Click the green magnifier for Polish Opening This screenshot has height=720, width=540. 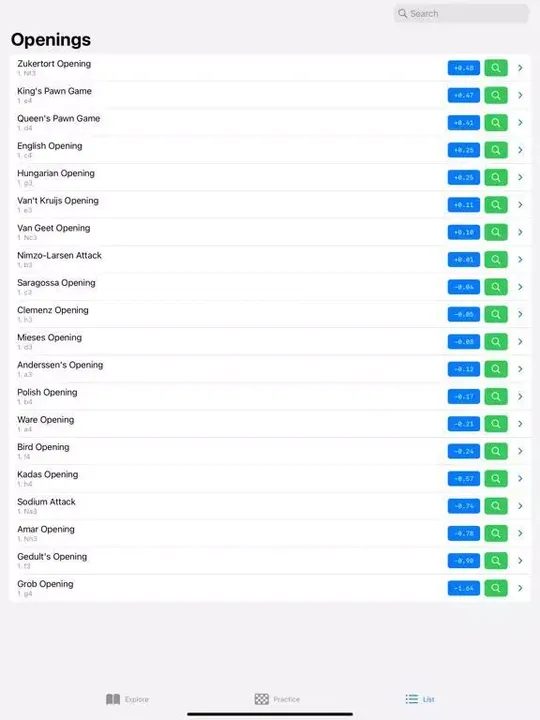pos(495,396)
